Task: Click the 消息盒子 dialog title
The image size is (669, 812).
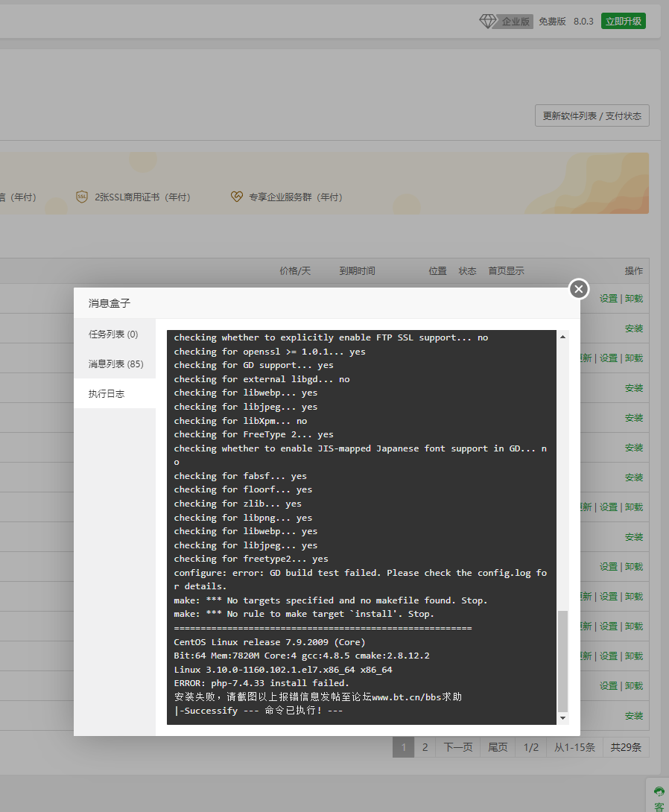Action: click(110, 303)
